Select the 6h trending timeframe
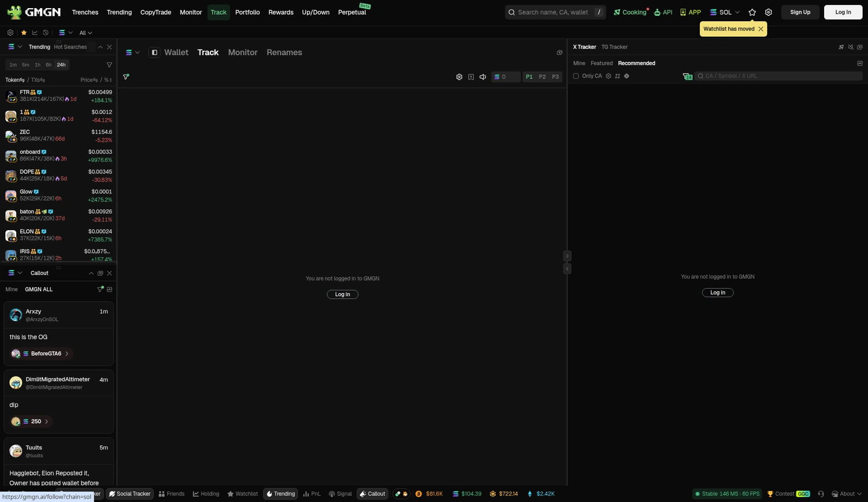The width and height of the screenshot is (868, 502). (48, 65)
